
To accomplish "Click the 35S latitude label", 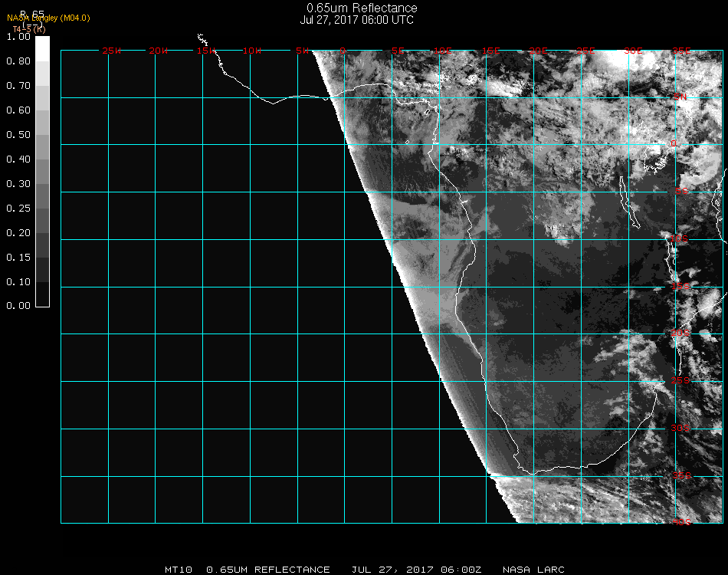I will pos(681,475).
